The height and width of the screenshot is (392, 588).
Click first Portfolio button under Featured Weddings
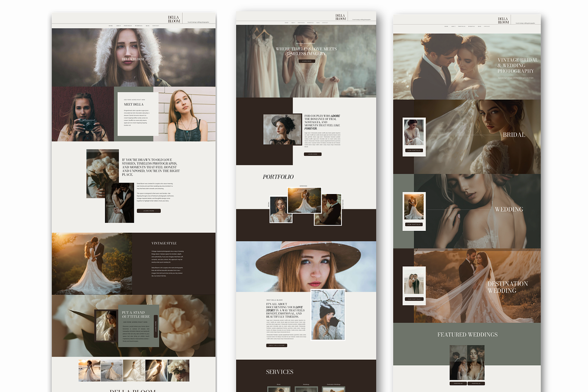(458, 383)
